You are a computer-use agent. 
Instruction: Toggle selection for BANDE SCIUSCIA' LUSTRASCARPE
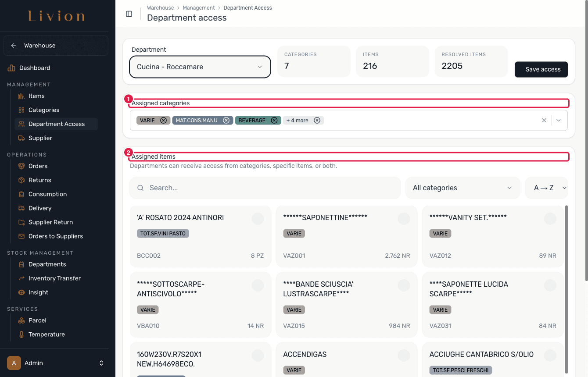(x=404, y=285)
